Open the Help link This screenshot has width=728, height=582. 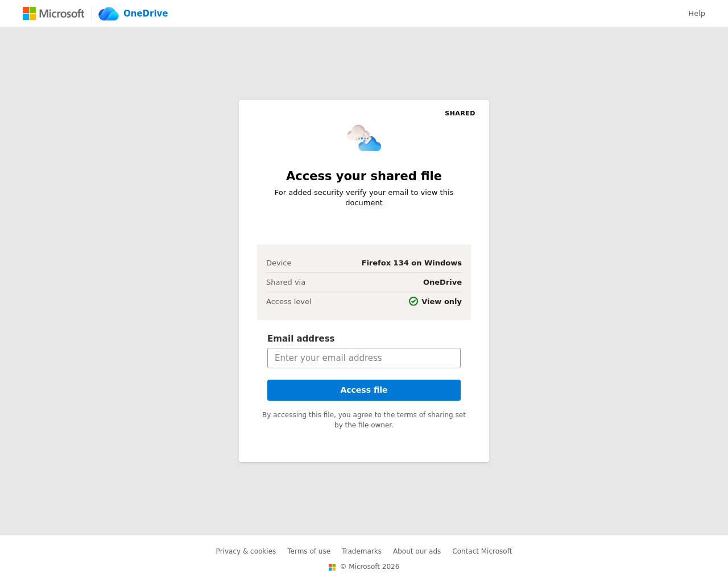(696, 13)
